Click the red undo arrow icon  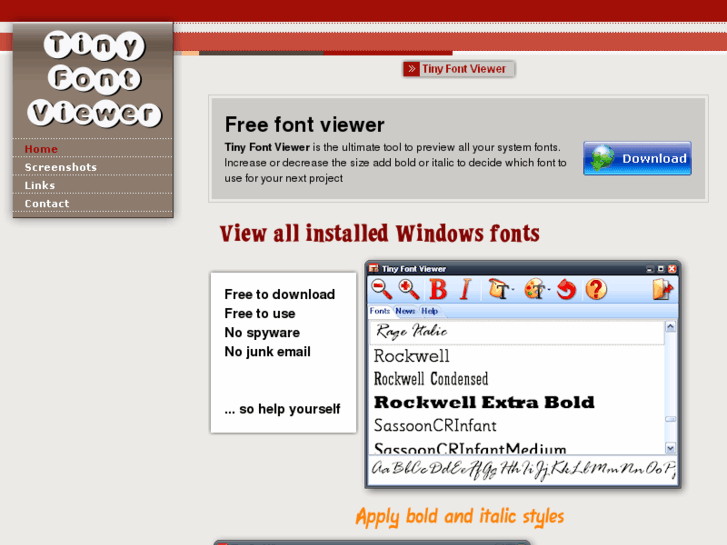click(x=566, y=289)
